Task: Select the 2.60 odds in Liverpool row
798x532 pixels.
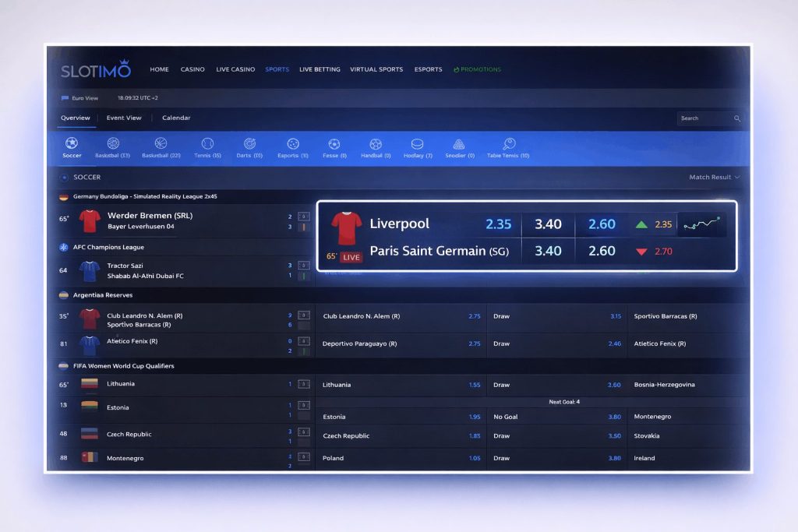Action: [602, 224]
